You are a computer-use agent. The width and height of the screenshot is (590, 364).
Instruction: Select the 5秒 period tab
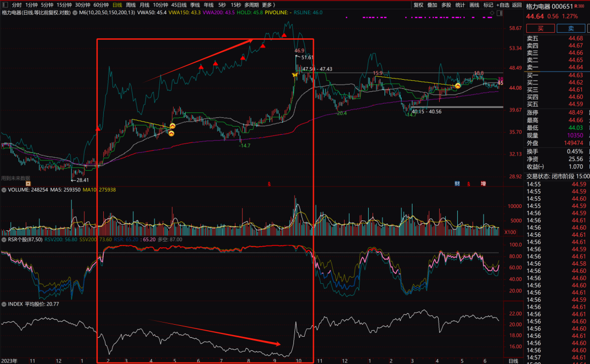click(222, 5)
